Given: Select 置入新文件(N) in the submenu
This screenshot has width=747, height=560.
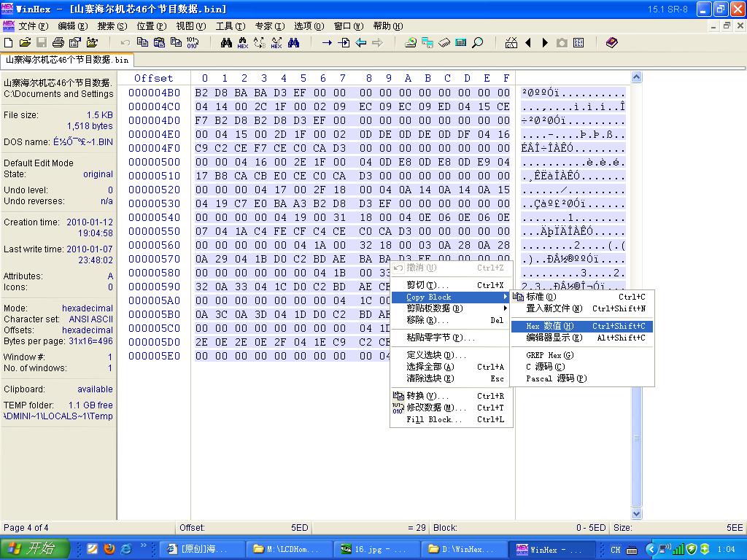Looking at the screenshot, I should tap(581, 308).
